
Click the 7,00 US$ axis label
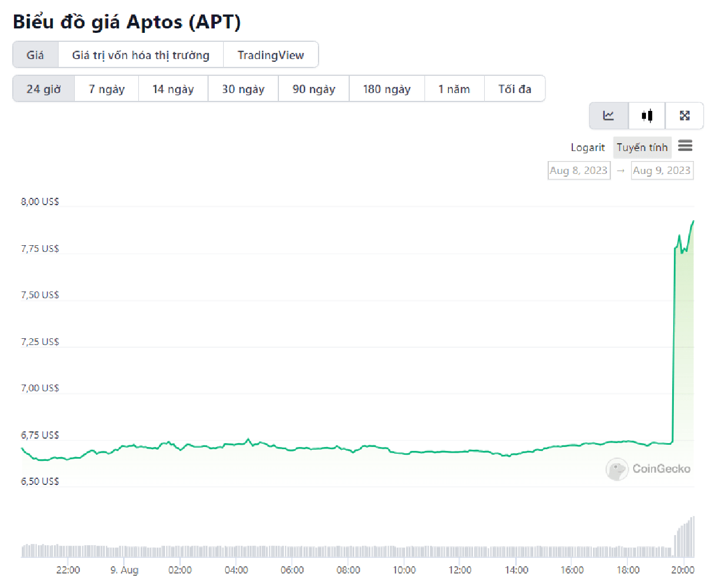(x=40, y=388)
